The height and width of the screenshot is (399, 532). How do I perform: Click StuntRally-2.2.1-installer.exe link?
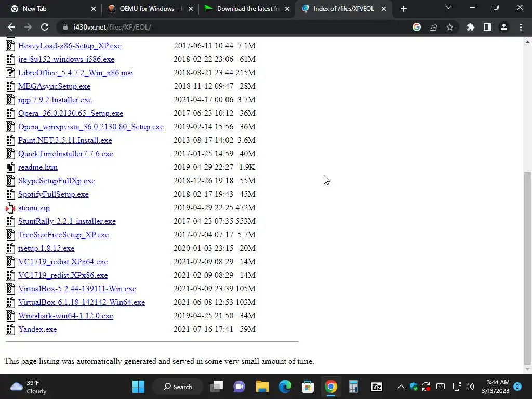click(x=67, y=221)
